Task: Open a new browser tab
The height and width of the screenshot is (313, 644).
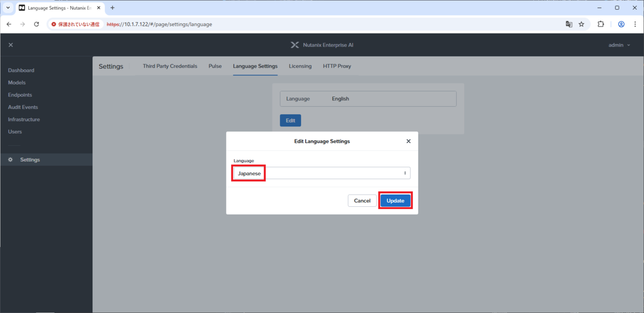Action: point(113,8)
